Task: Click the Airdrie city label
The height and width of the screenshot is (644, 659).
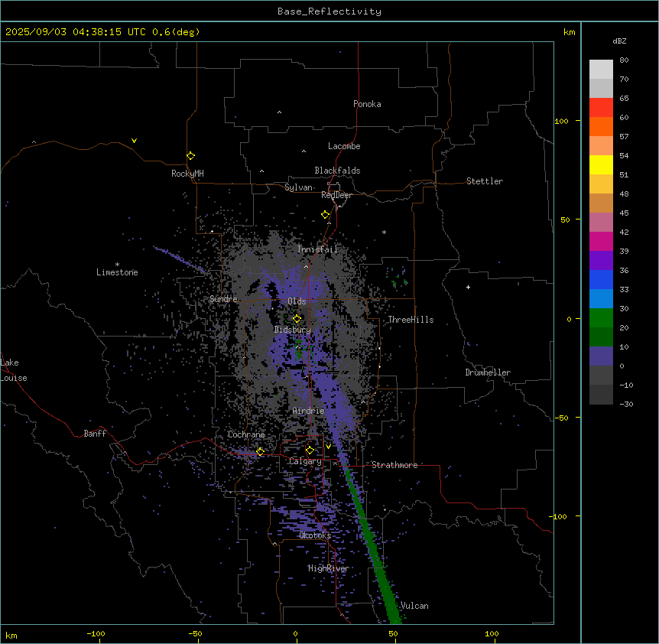Action: [x=309, y=411]
